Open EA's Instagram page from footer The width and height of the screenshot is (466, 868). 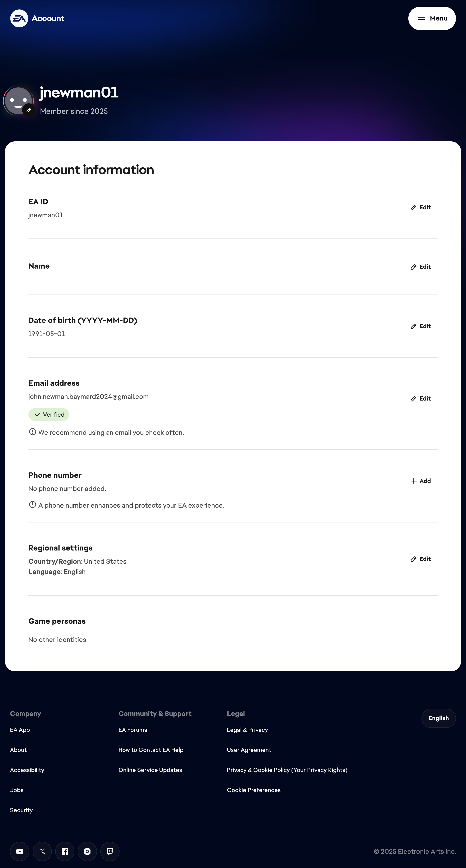click(x=87, y=851)
